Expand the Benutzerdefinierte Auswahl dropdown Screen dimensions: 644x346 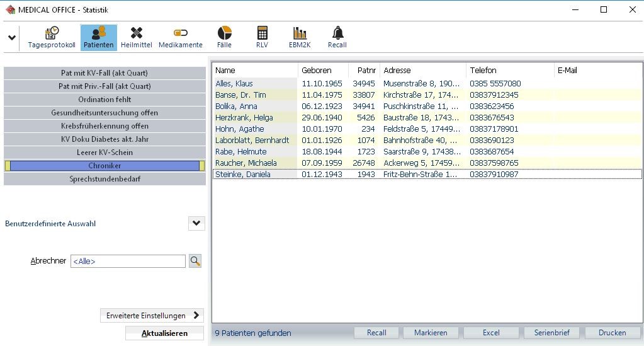196,223
